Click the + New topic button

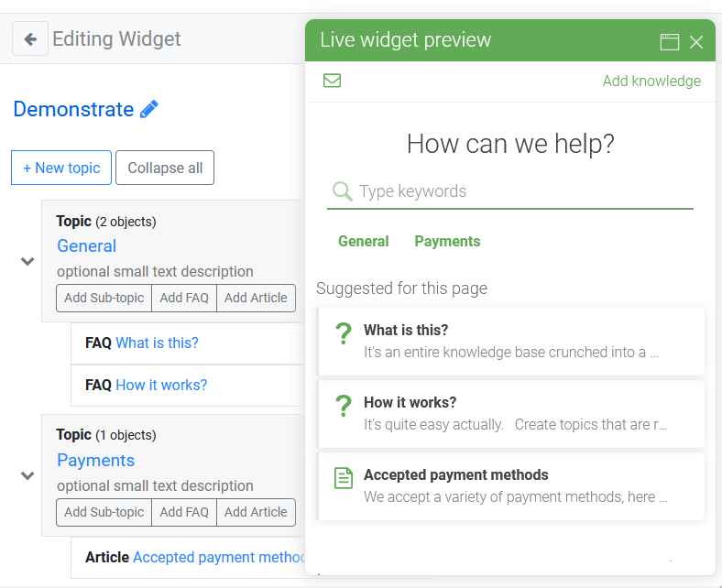[61, 168]
